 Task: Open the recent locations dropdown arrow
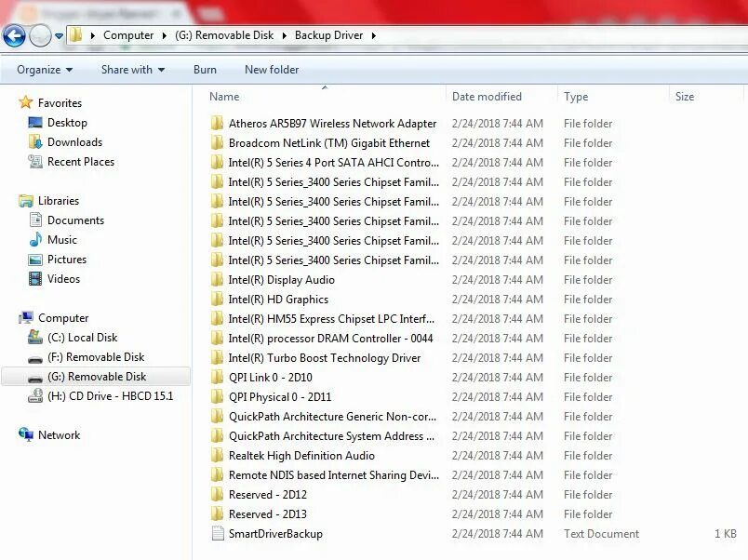[59, 35]
